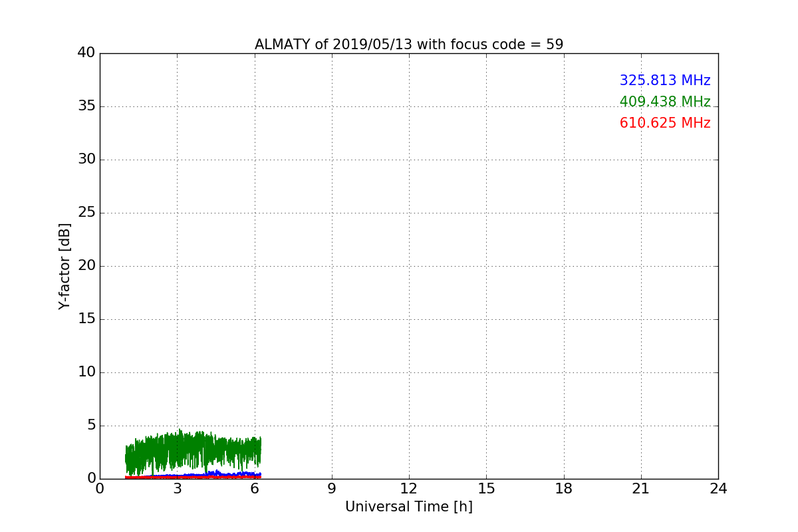Select the green 409.438 MHz legend label

pos(665,102)
